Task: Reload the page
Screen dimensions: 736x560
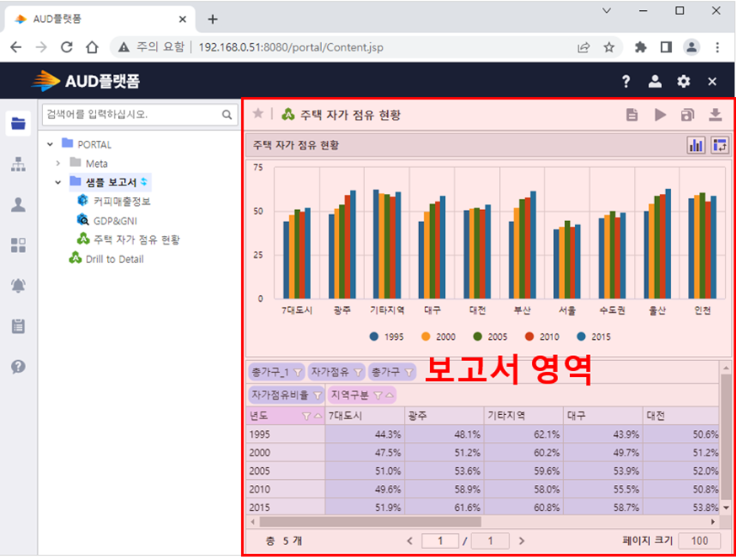Action: 67,47
